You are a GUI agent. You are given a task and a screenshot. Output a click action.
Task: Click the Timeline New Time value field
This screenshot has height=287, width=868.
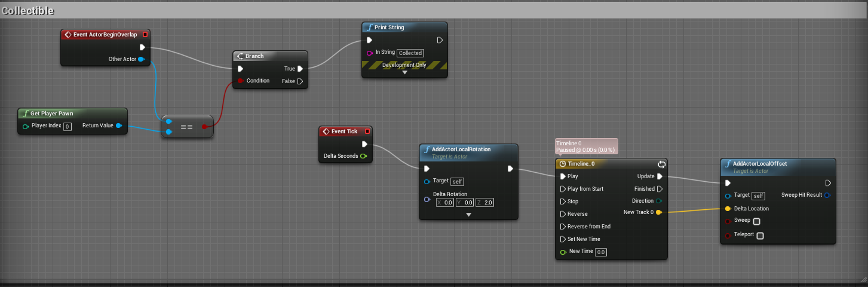pyautogui.click(x=601, y=252)
